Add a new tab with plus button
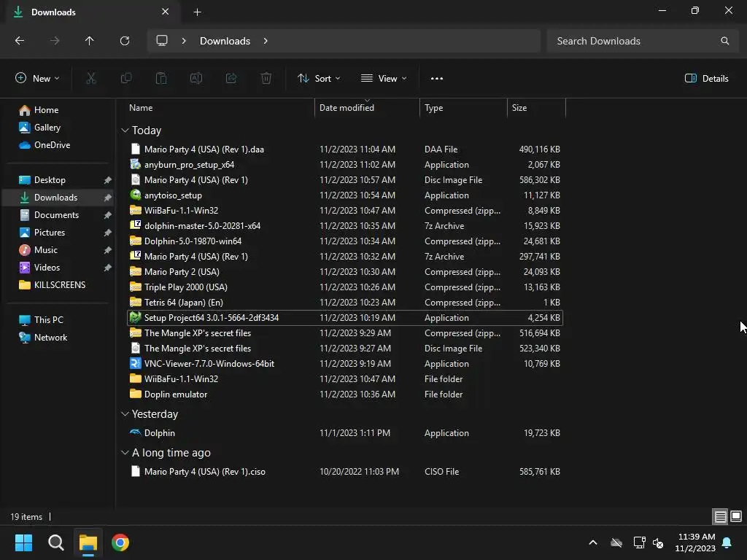This screenshot has height=560, width=747. [197, 12]
